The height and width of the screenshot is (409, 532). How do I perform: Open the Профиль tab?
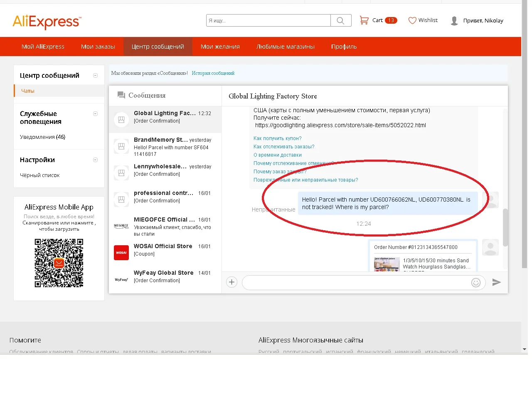[x=344, y=47]
